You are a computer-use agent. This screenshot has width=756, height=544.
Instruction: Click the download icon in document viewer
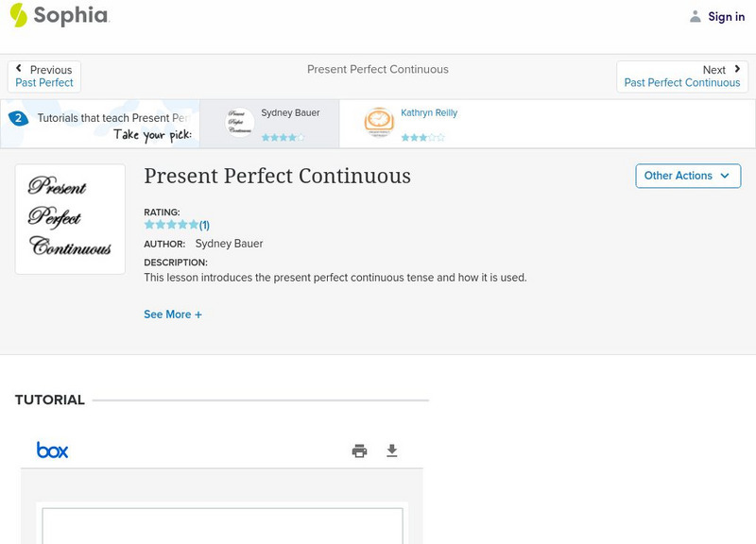point(392,450)
